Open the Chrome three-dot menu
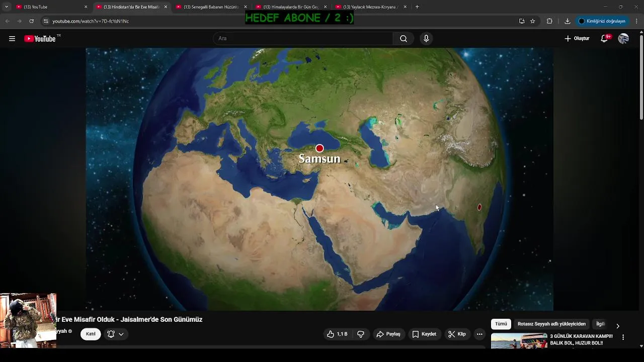 click(x=637, y=21)
